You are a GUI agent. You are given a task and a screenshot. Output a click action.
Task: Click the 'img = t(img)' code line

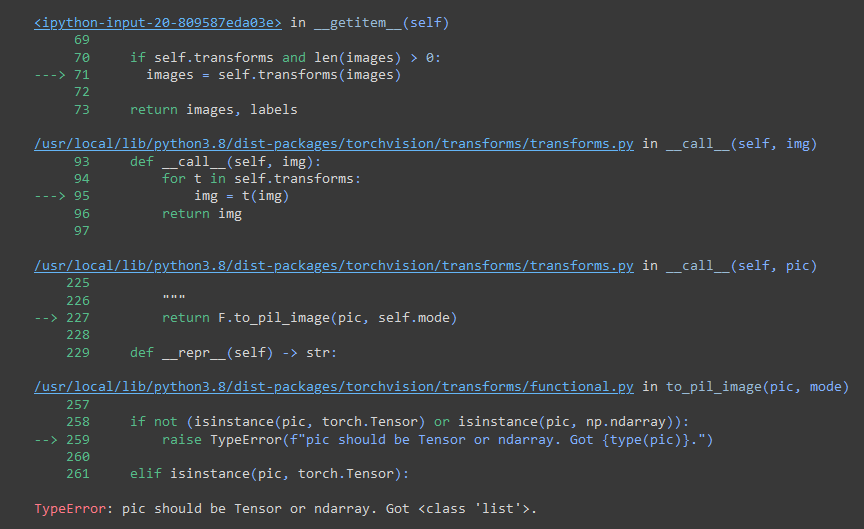[x=241, y=196]
